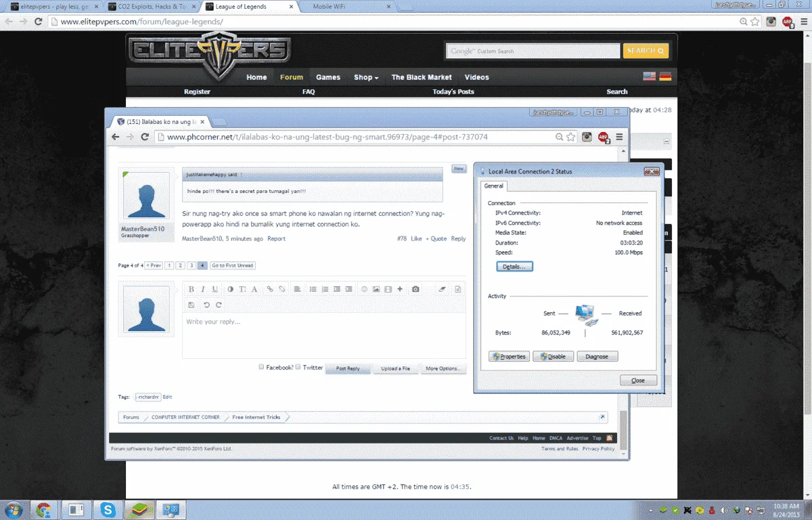The height and width of the screenshot is (520, 812).
Task: Insert an image in reply editor
Action: coord(376,289)
